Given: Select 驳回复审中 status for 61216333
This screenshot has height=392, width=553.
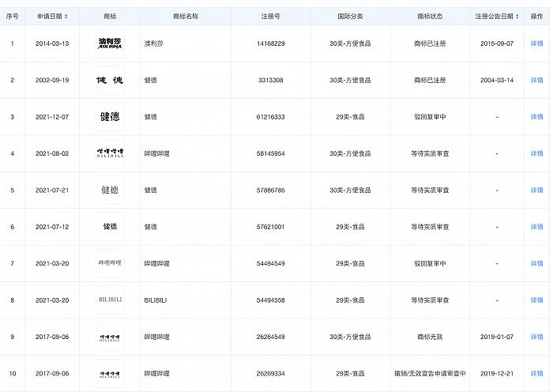Looking at the screenshot, I should [x=430, y=117].
